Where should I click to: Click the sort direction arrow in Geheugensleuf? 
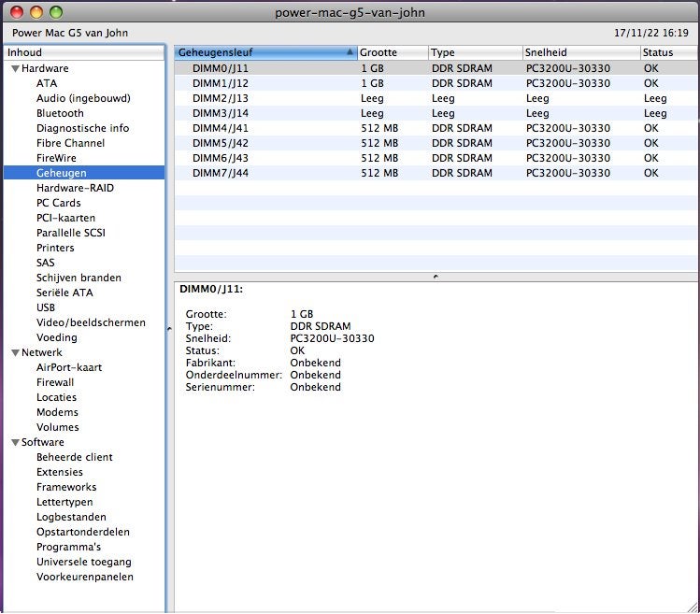(350, 52)
